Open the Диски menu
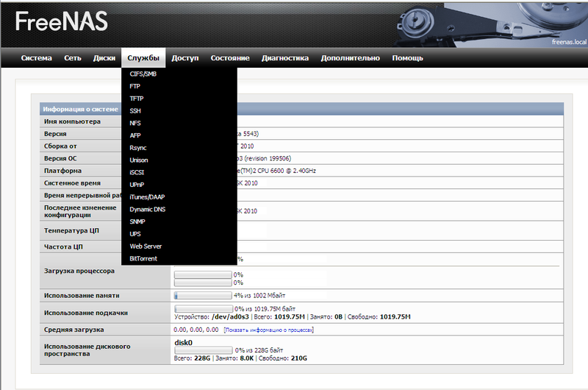Screen dimensions: 588x390 [x=104, y=58]
